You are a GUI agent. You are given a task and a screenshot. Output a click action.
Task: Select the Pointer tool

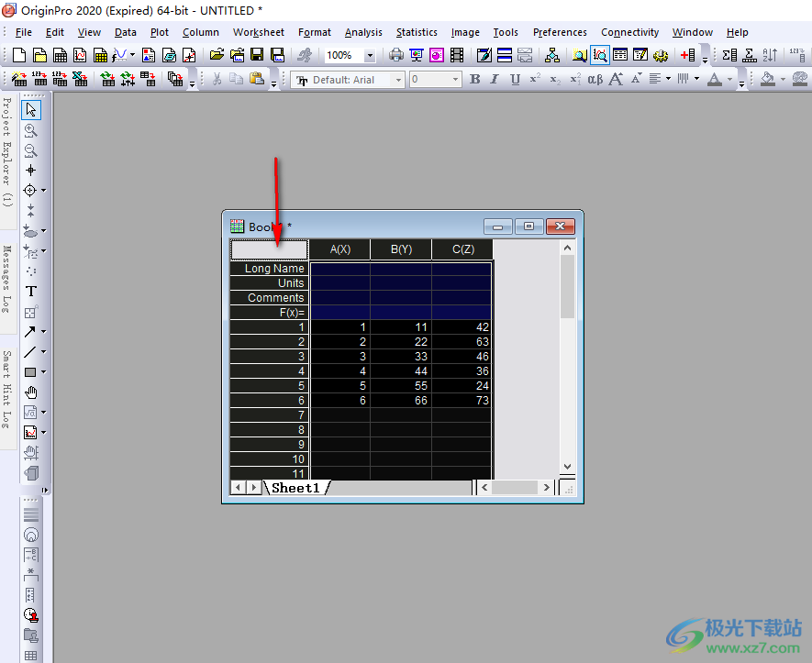[30, 110]
